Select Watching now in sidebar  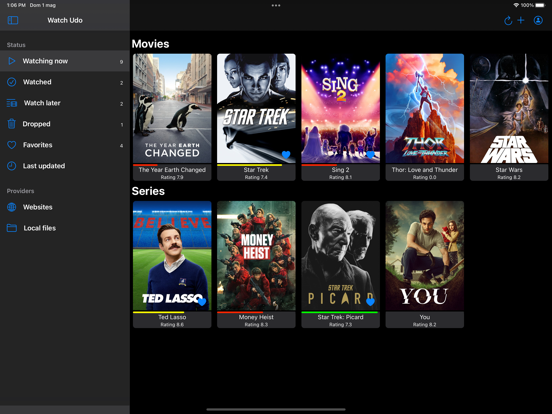point(65,61)
